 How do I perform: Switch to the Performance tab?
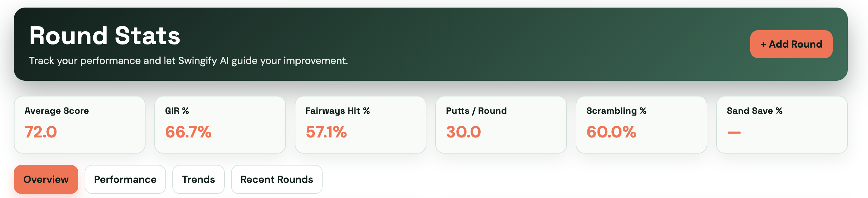pos(125,179)
